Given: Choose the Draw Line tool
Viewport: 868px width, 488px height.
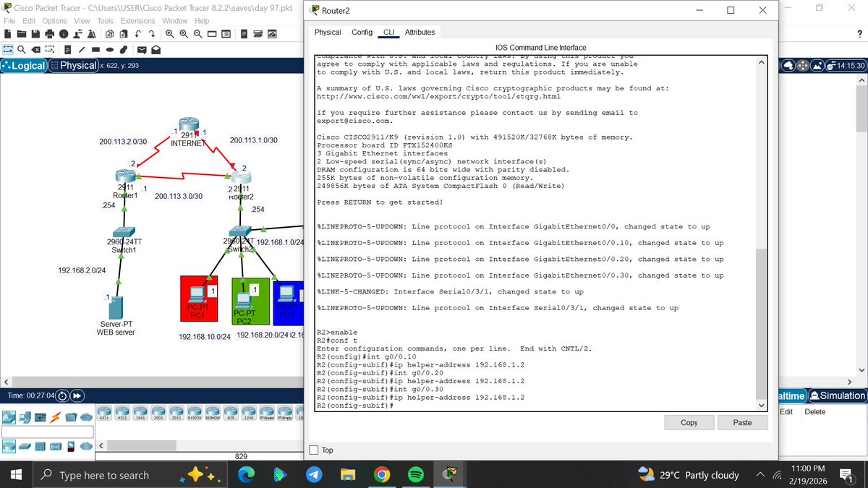Looking at the screenshot, I should [x=82, y=50].
